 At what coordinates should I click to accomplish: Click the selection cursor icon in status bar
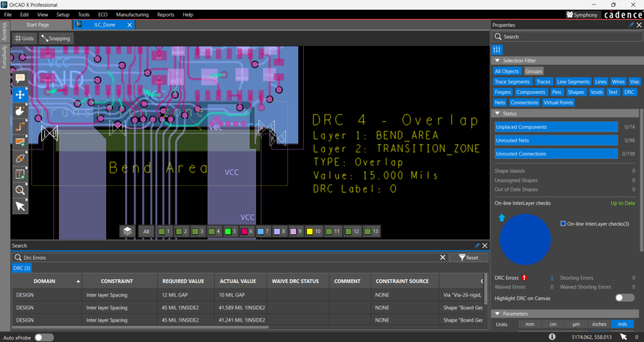pyautogui.click(x=623, y=337)
